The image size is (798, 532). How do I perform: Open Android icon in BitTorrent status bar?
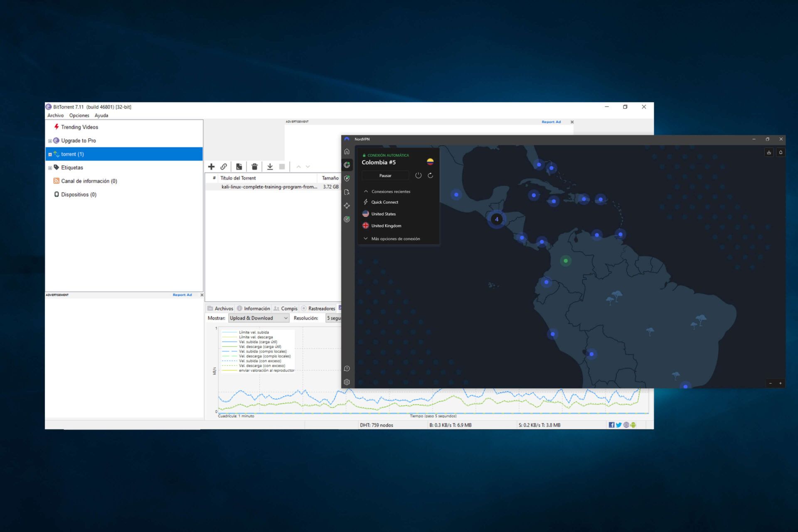pos(633,425)
